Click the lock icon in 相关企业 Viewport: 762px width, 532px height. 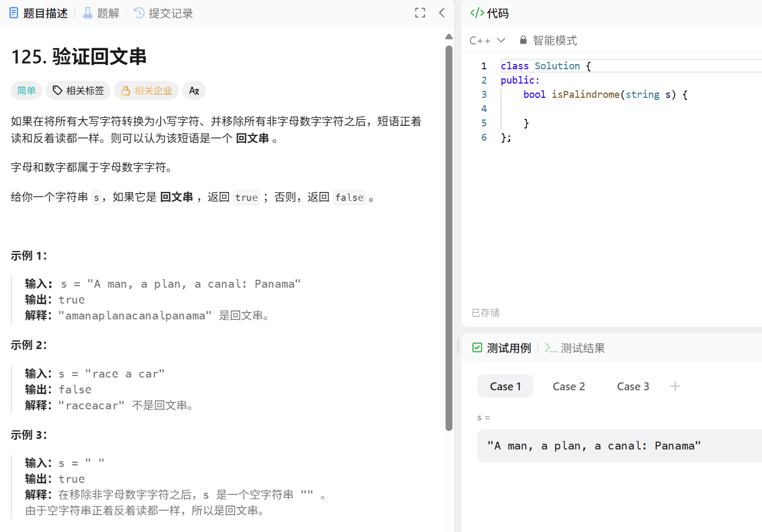pyautogui.click(x=125, y=90)
